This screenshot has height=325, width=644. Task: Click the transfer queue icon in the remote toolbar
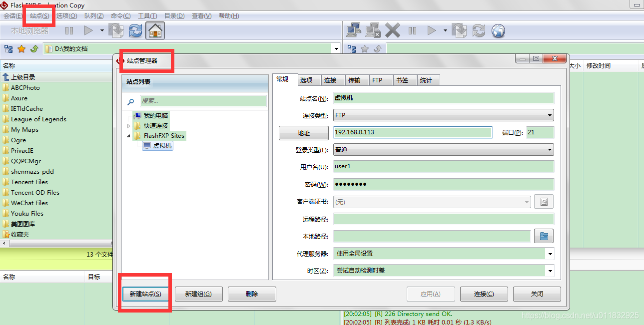click(x=459, y=31)
